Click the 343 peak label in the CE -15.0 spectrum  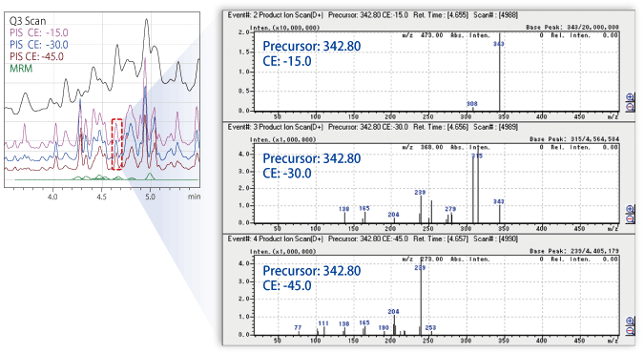[499, 44]
